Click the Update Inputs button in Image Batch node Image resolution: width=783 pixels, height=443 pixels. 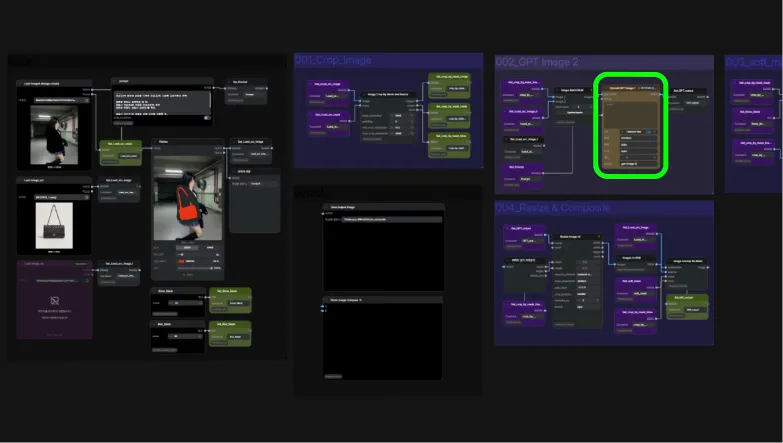click(x=575, y=112)
